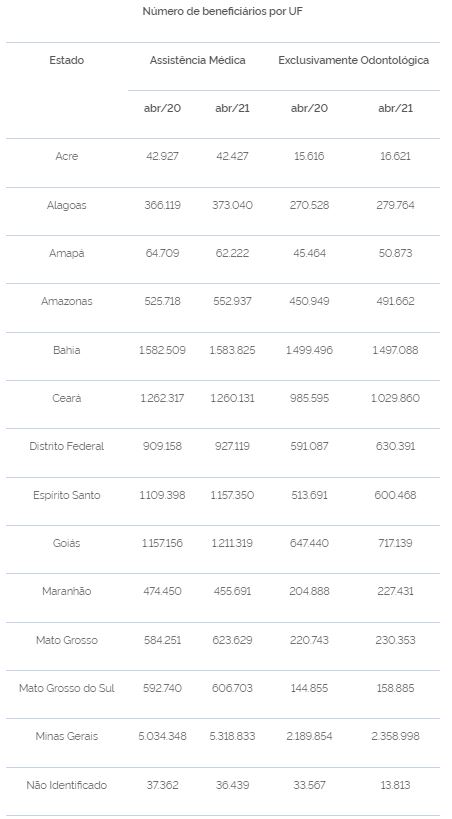Click the Ceará state name

66,398
